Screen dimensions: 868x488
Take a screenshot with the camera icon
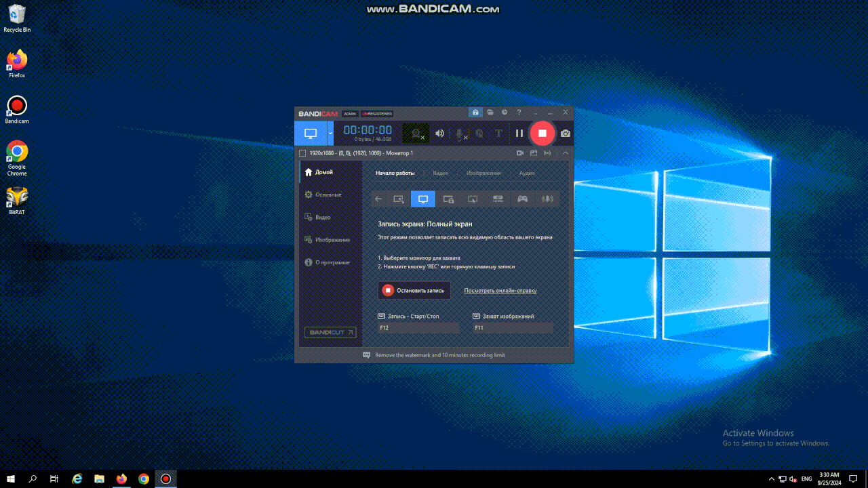pyautogui.click(x=566, y=134)
